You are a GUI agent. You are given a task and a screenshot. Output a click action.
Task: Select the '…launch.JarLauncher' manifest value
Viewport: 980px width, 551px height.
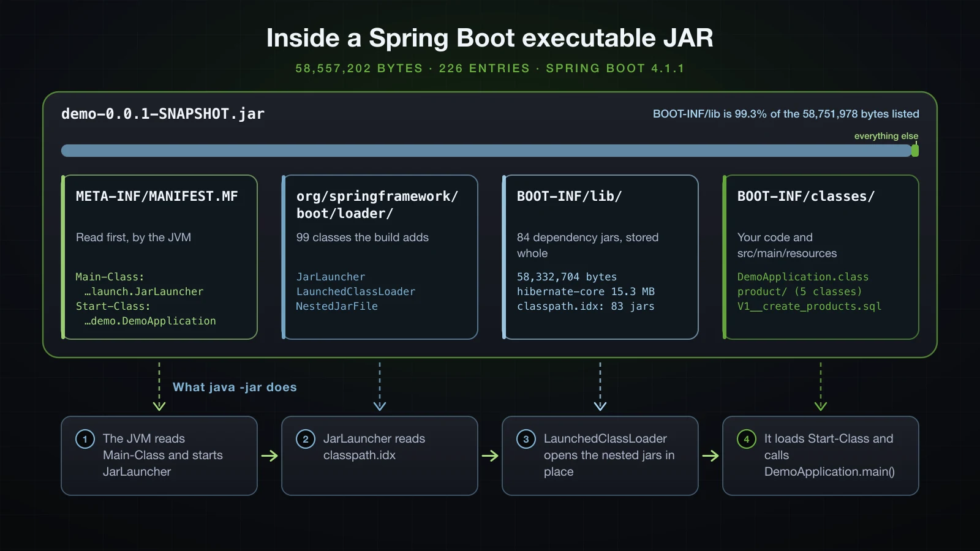click(144, 291)
